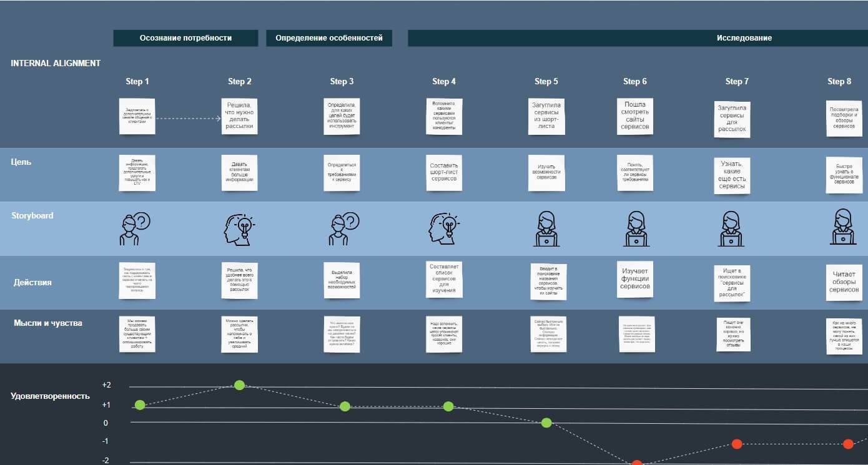
Task: Open the 'Осознание потребности' phase header
Action: click(x=185, y=38)
